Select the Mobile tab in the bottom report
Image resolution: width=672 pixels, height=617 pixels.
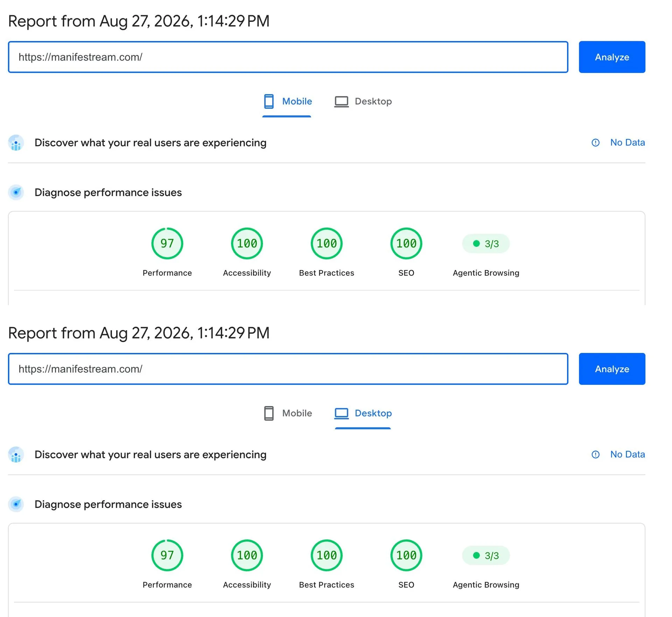tap(287, 413)
